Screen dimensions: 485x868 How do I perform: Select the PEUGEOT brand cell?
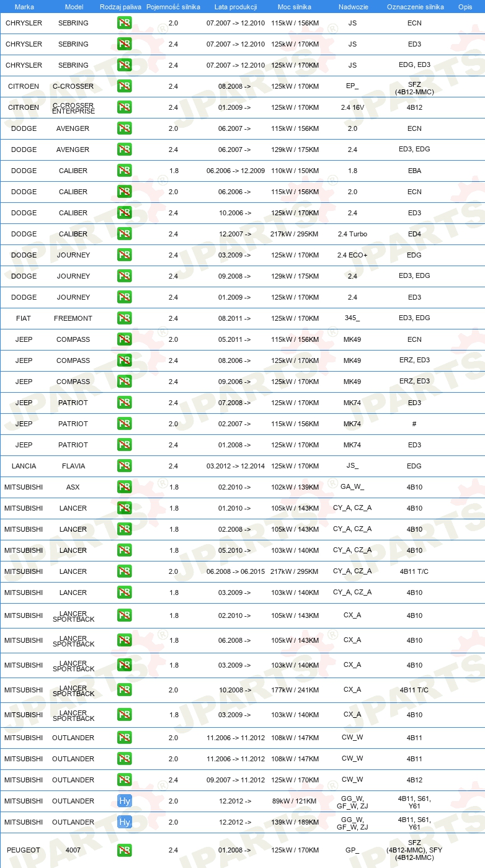(x=24, y=851)
